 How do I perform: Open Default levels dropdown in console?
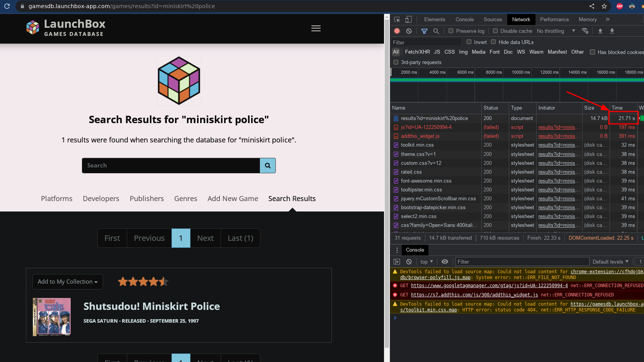point(610,262)
